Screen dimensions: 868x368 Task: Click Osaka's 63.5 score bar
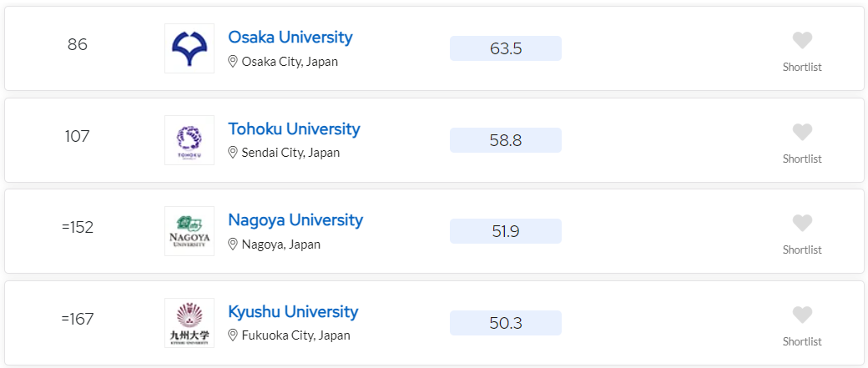pyautogui.click(x=506, y=48)
